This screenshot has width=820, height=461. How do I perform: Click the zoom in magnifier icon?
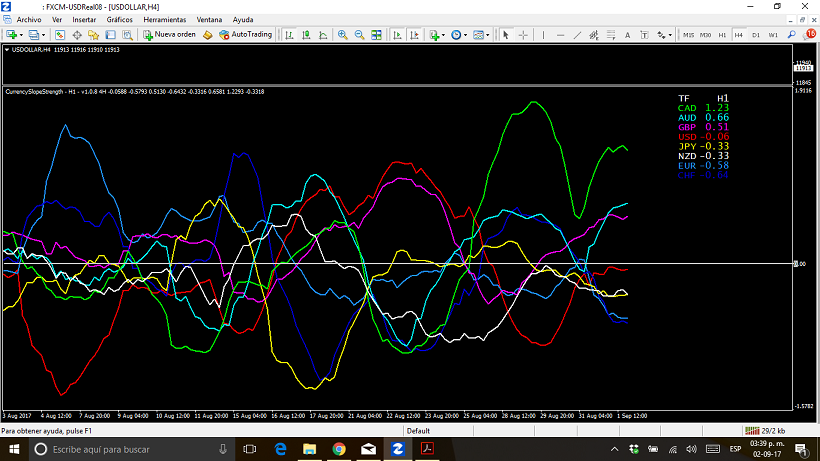342,35
